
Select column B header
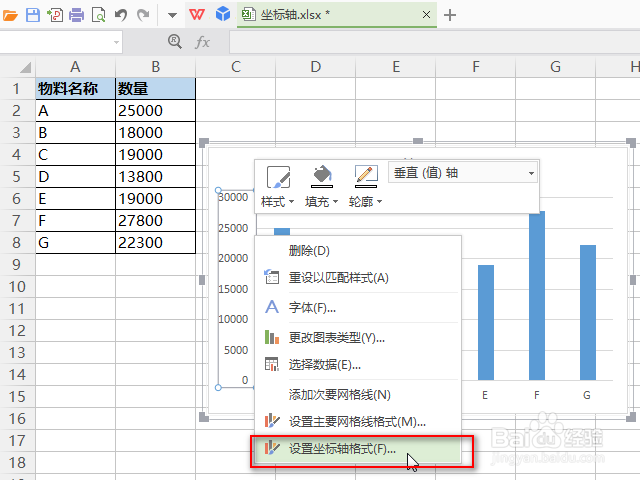(156, 67)
